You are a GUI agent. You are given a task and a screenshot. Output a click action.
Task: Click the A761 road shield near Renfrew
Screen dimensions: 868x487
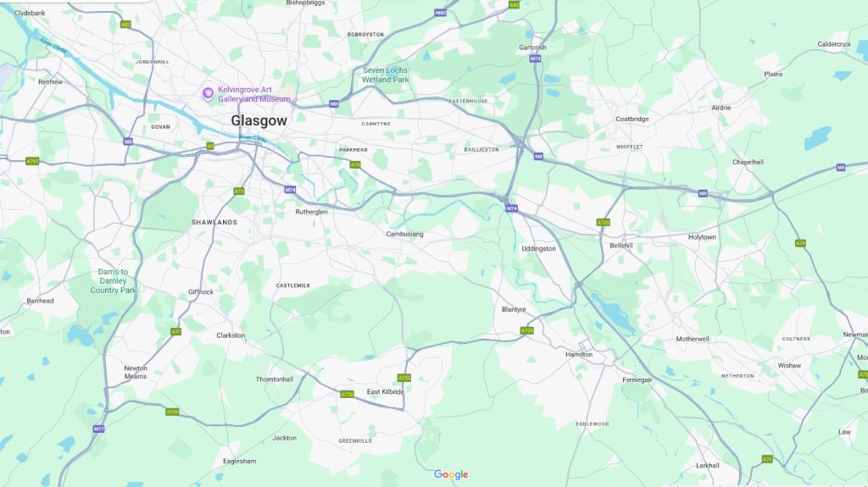[33, 162]
